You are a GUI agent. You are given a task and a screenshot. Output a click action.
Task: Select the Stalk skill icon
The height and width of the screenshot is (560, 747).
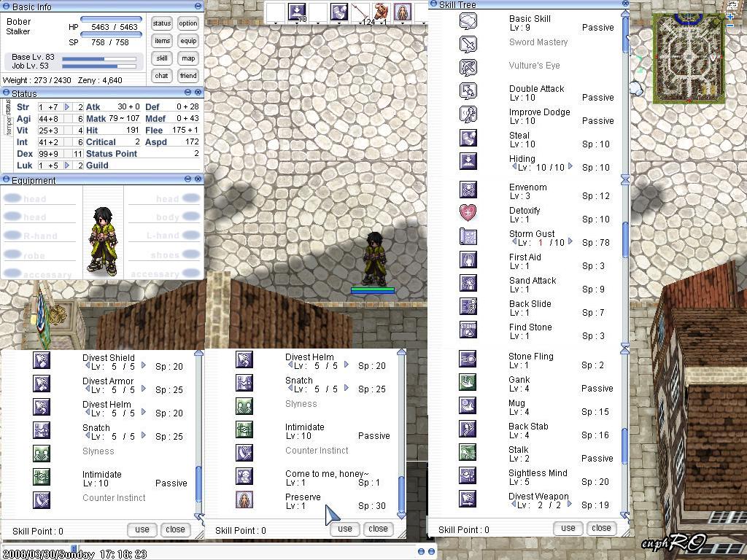pyautogui.click(x=468, y=452)
